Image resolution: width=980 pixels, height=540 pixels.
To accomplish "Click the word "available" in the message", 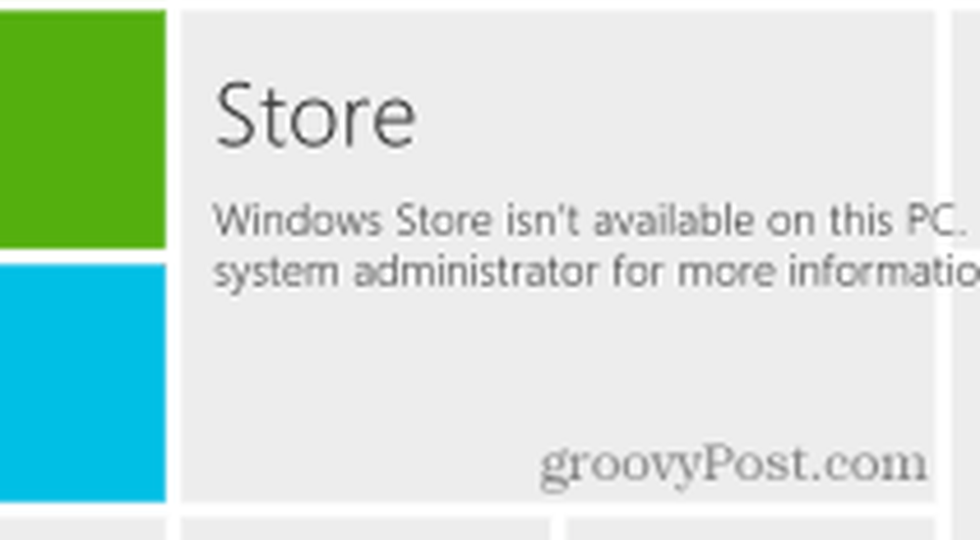I will click(x=674, y=221).
